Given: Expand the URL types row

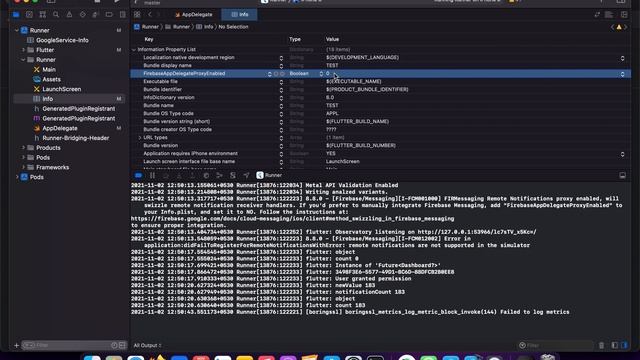Looking at the screenshot, I should tap(140, 138).
